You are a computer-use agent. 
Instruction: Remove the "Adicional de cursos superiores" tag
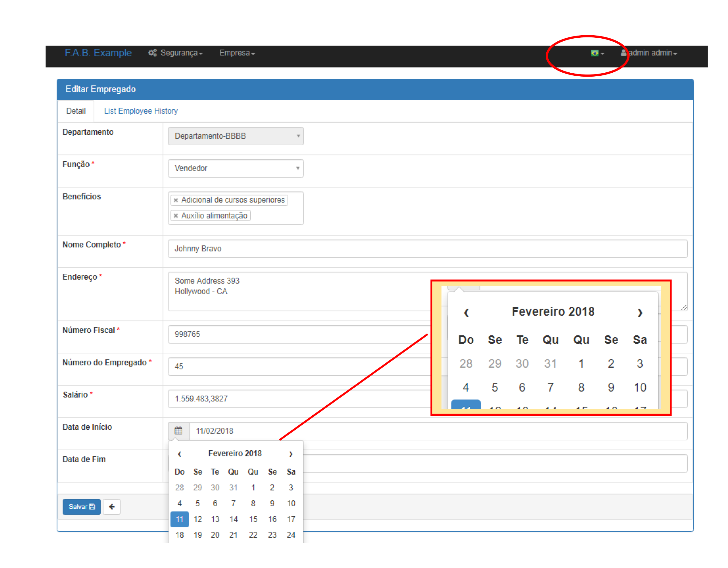pyautogui.click(x=176, y=200)
